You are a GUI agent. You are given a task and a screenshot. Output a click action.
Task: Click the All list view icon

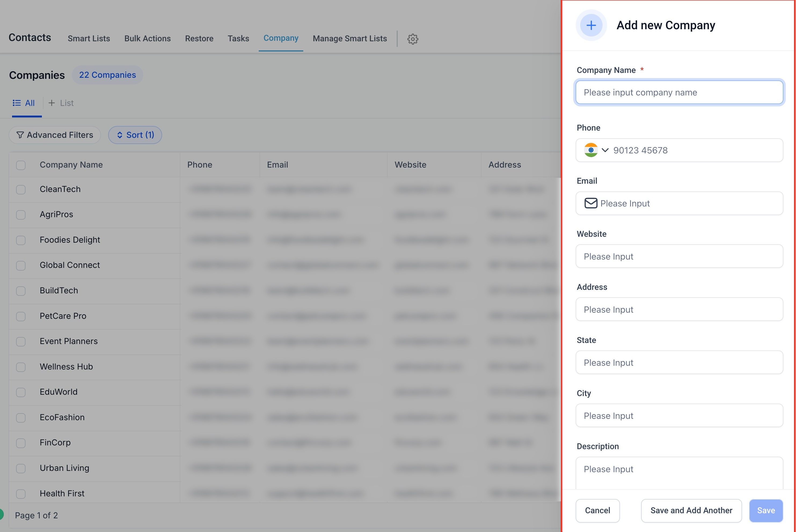pyautogui.click(x=17, y=103)
